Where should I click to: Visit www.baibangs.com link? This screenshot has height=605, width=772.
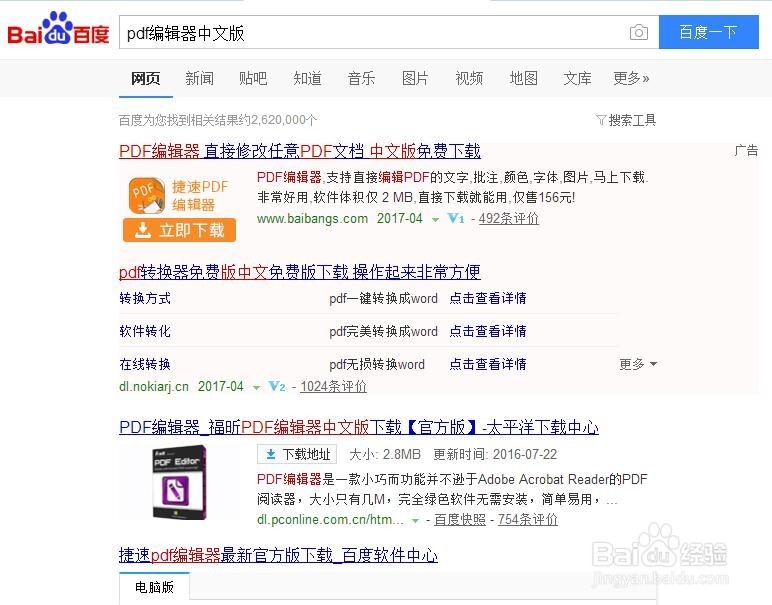[x=313, y=219]
